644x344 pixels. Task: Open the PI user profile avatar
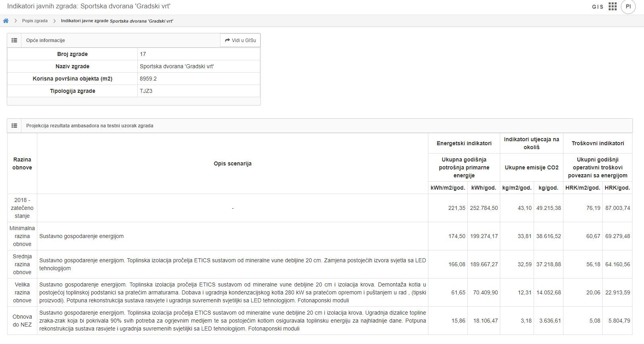click(x=628, y=7)
